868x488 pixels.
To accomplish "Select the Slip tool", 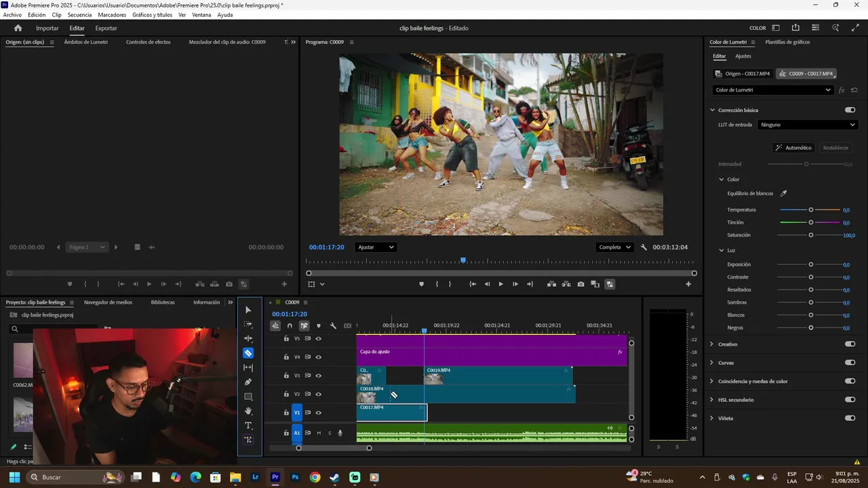I will click(248, 367).
